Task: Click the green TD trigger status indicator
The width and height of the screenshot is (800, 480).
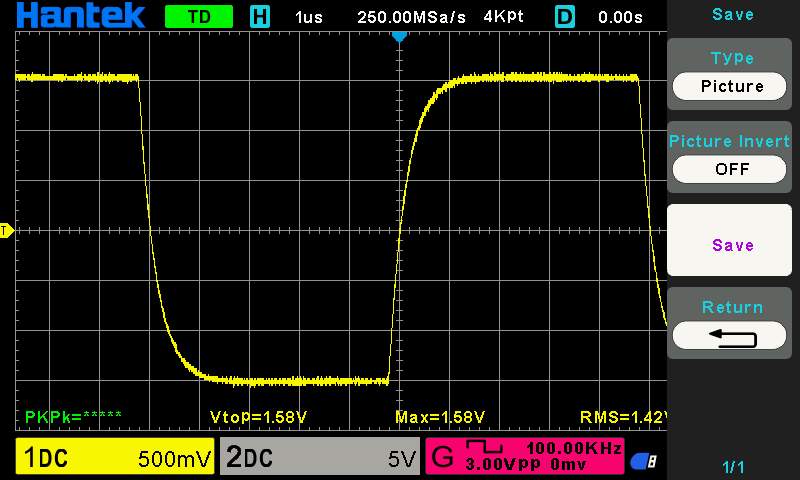Action: tap(199, 17)
